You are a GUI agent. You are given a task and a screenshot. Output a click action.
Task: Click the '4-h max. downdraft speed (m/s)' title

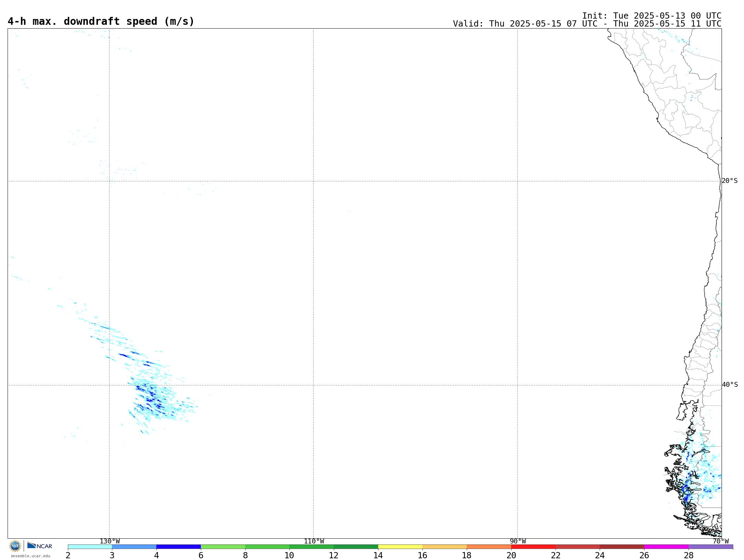click(101, 21)
